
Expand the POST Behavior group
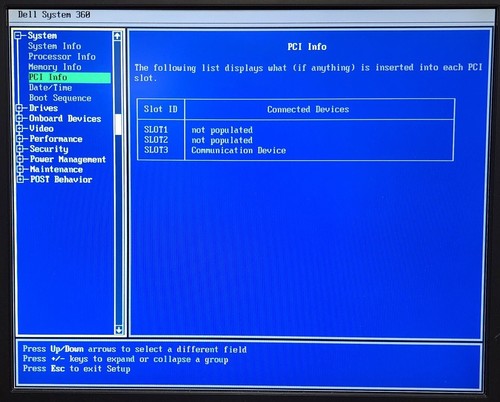[x=20, y=179]
